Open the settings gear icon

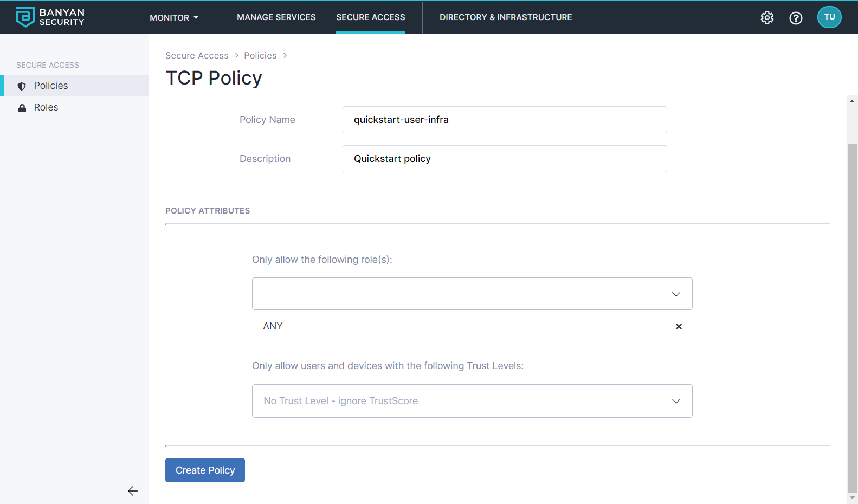(767, 18)
